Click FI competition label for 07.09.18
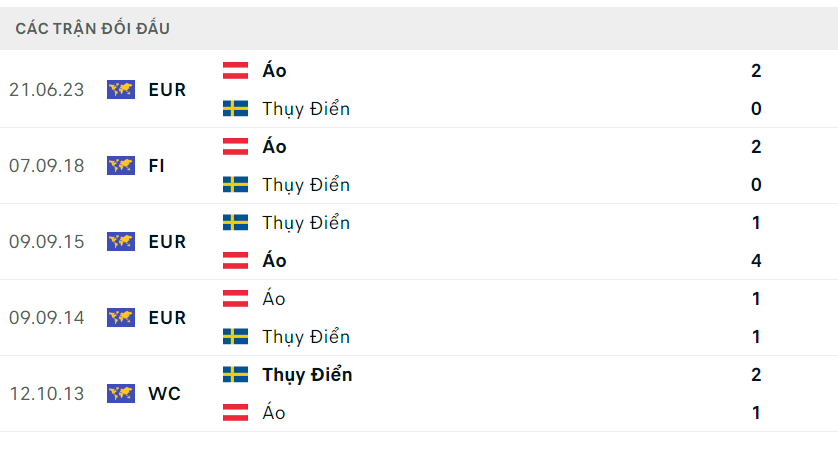 click(157, 166)
